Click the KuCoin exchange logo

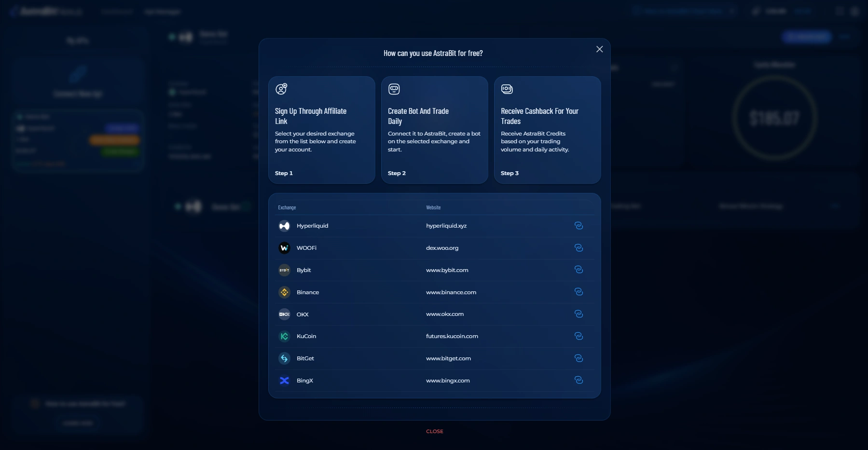[284, 336]
